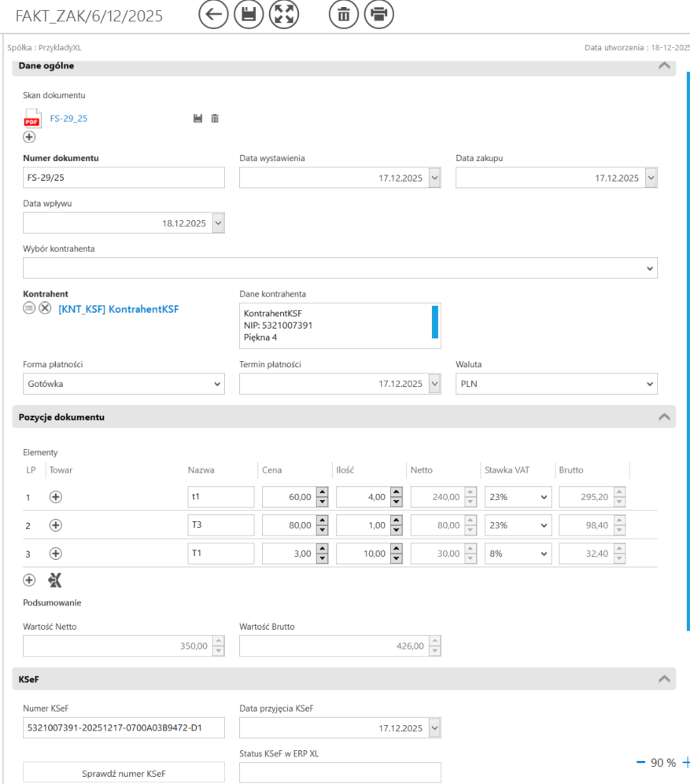Image resolution: width=690 pixels, height=784 pixels.
Task: Save the document with the floppy disk icon
Action: (249, 15)
